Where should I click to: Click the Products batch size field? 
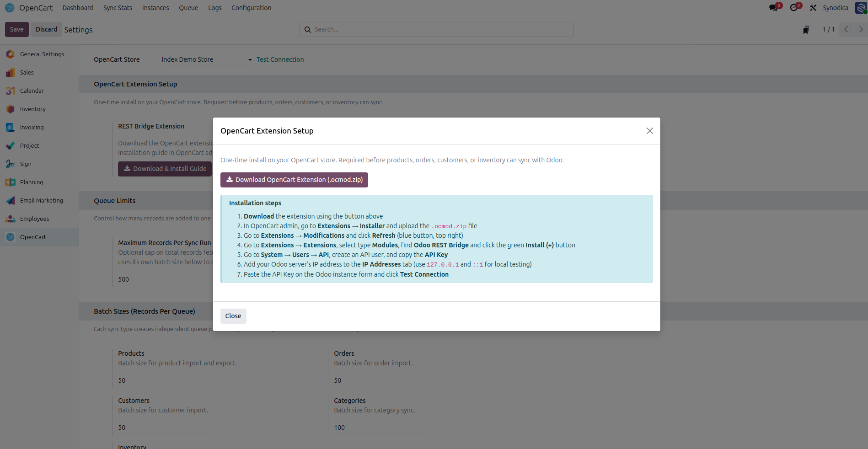pyautogui.click(x=164, y=380)
